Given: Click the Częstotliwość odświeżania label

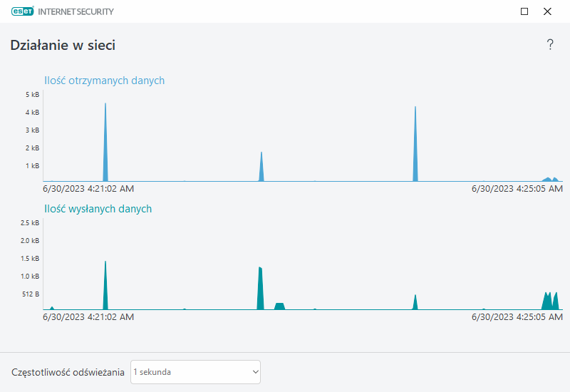Looking at the screenshot, I should click(x=68, y=372).
